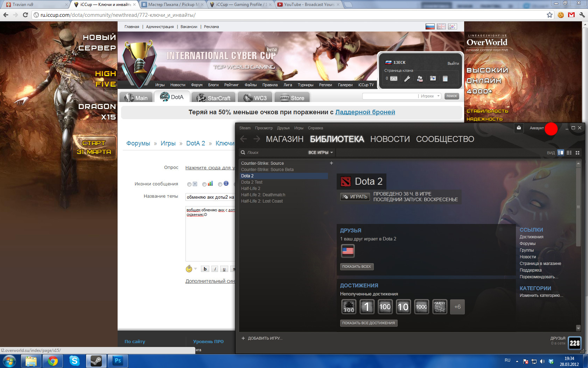Open iCCup photo camera icon
The width and height of the screenshot is (588, 368).
pyautogui.click(x=433, y=79)
